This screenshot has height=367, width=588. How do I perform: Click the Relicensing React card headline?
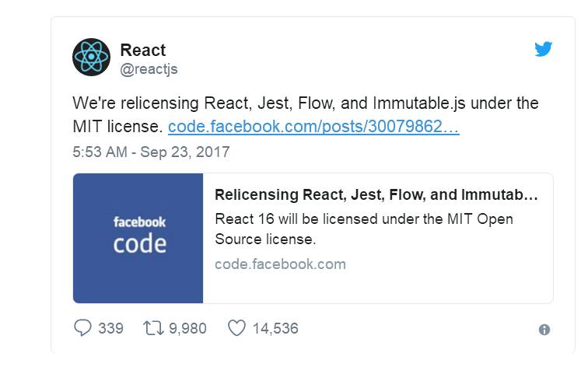[x=376, y=194]
